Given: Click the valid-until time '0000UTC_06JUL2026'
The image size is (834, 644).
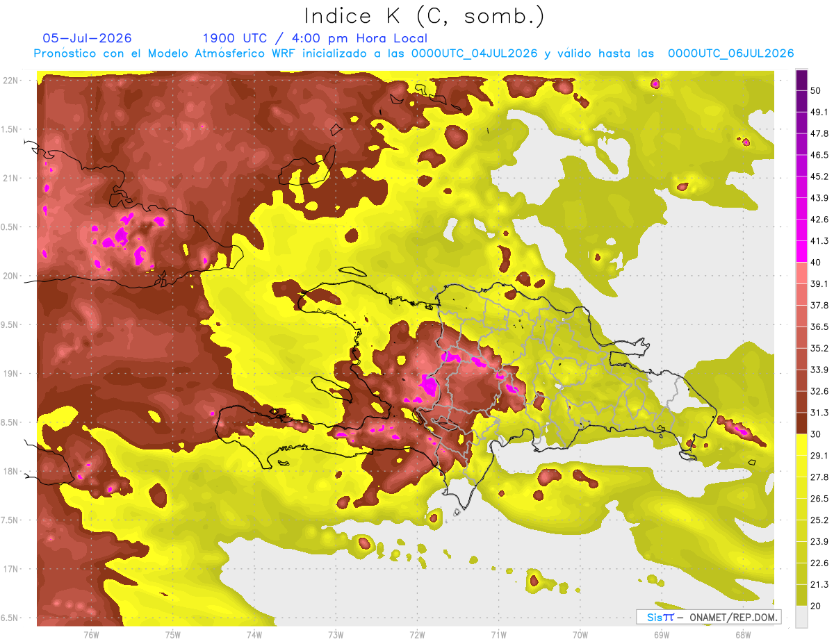Looking at the screenshot, I should coord(731,53).
